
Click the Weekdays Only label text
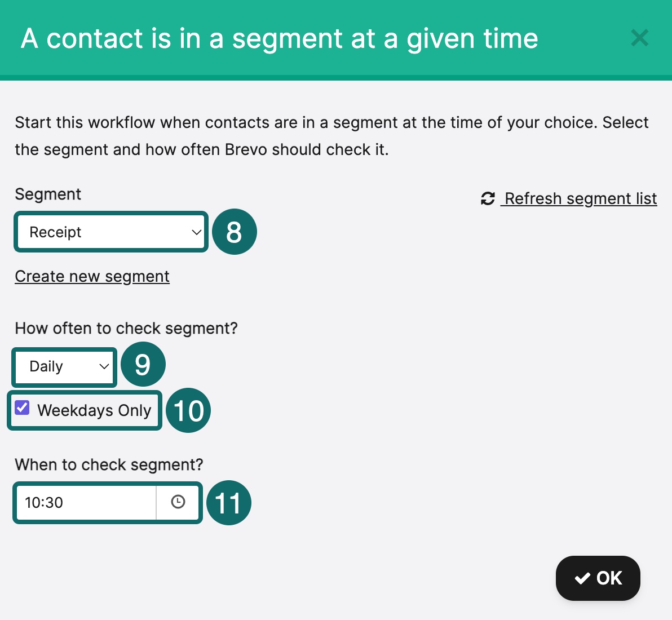[x=95, y=410]
